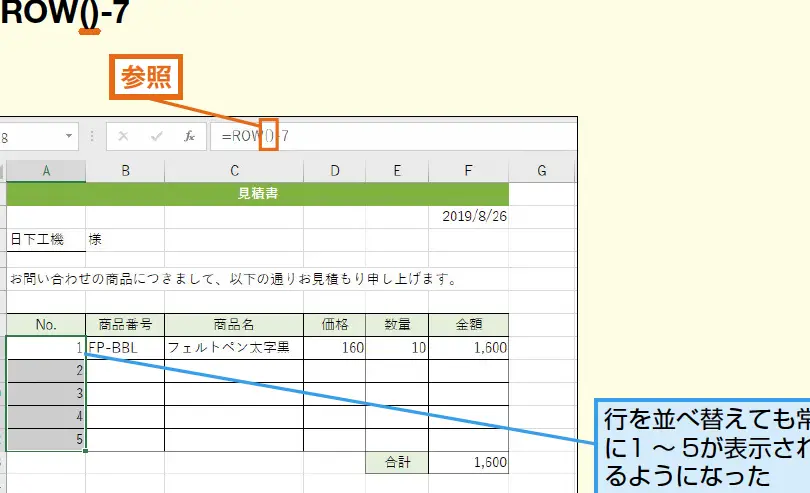Image resolution: width=810 pixels, height=493 pixels.
Task: Select column C header
Action: click(x=234, y=171)
